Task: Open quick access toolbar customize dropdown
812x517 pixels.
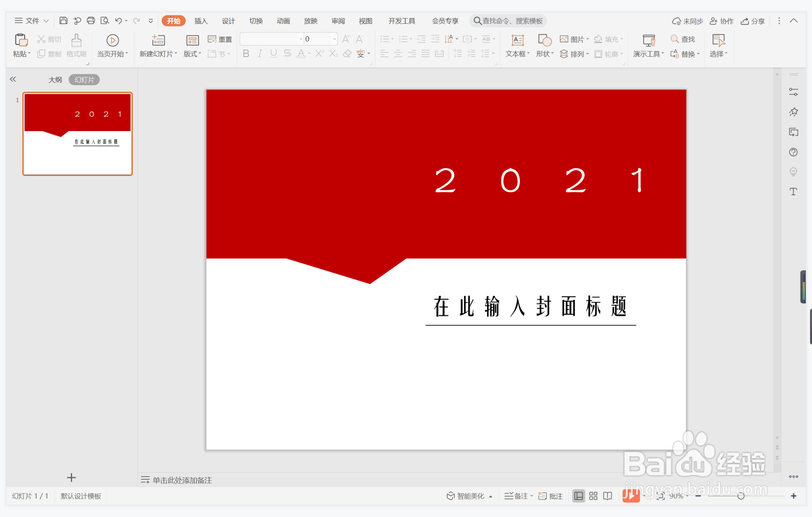Action: click(x=151, y=21)
